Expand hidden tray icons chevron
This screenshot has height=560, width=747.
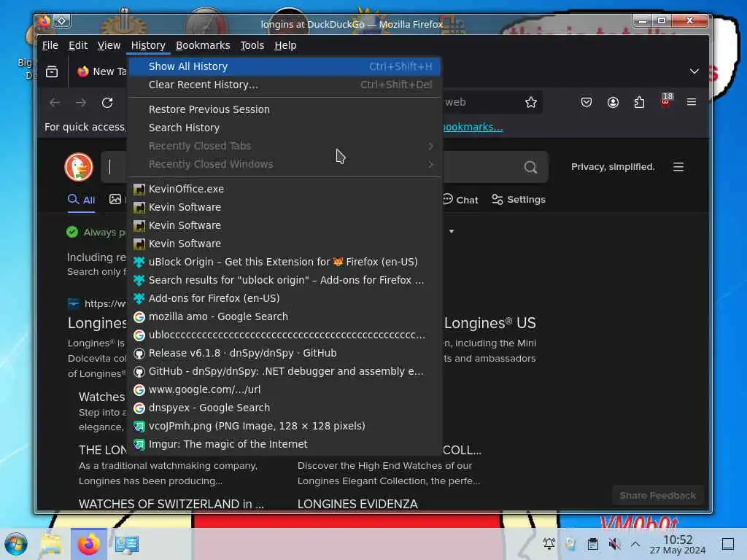point(635,544)
